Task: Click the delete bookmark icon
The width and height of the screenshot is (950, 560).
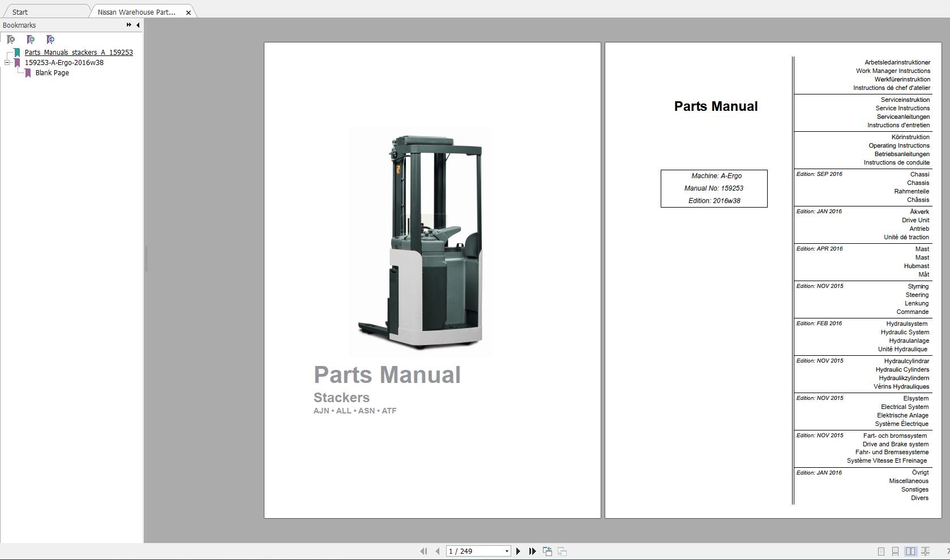Action: (11, 40)
